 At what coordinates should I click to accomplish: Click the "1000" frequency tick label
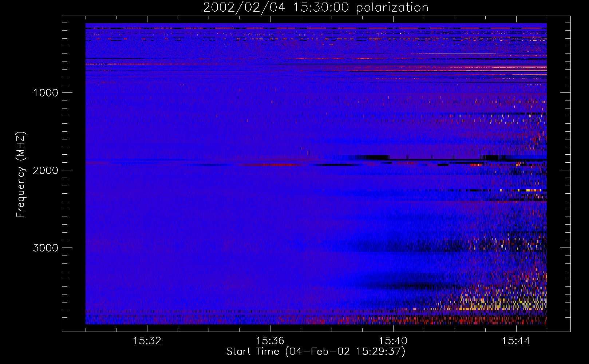click(46, 93)
